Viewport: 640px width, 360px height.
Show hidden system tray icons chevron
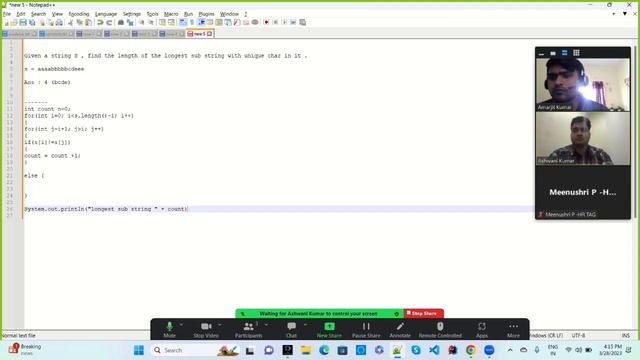click(510, 350)
